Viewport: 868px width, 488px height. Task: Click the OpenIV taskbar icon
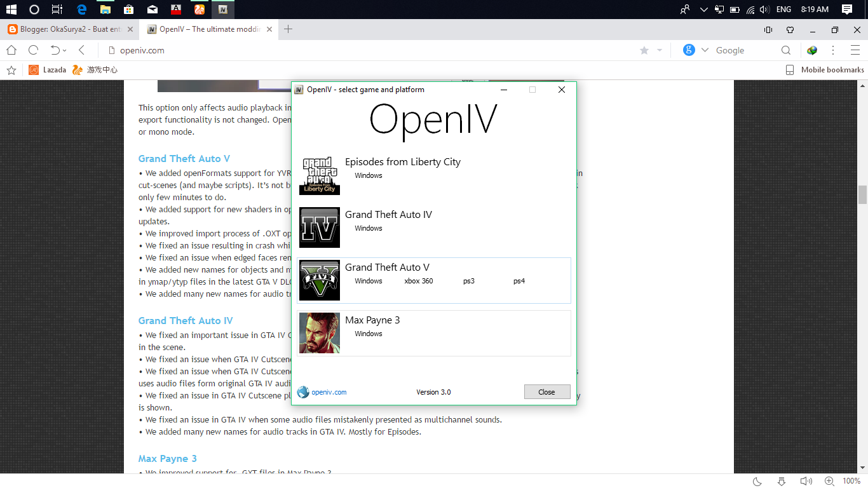pyautogui.click(x=222, y=10)
